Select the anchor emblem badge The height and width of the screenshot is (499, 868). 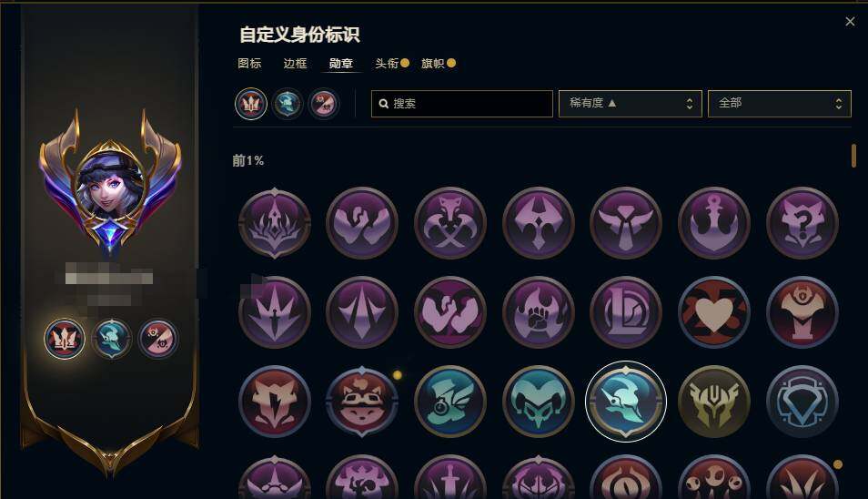(x=714, y=223)
